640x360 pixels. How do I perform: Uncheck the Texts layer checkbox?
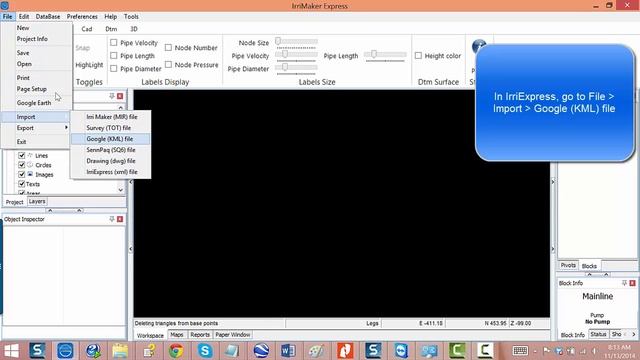click(x=22, y=184)
